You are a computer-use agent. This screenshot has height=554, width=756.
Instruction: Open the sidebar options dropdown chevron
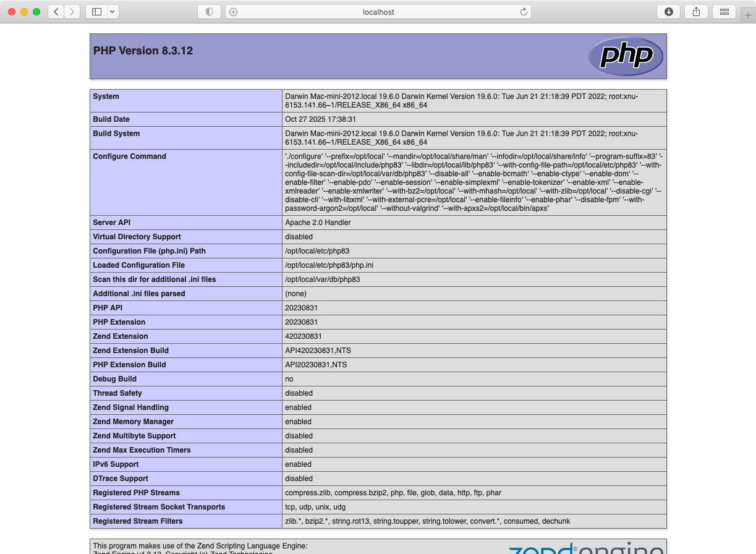(x=112, y=12)
